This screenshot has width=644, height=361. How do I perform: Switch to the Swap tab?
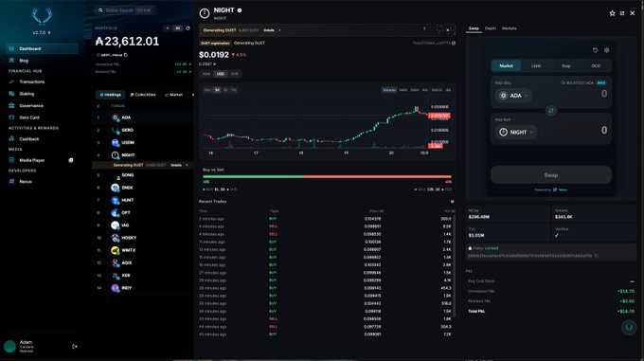point(474,28)
